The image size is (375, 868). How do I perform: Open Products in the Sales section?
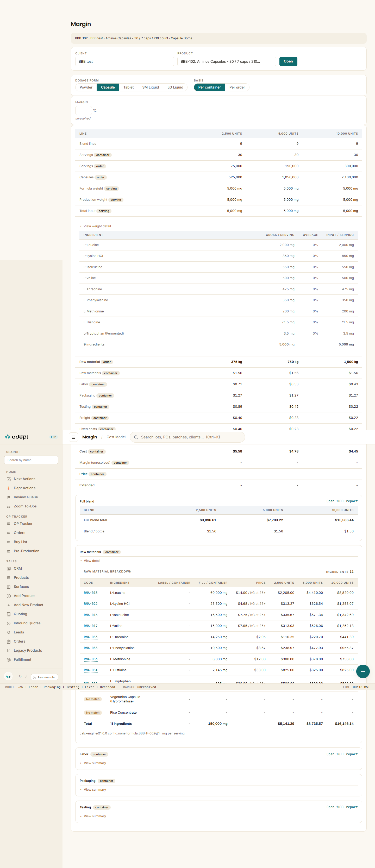pyautogui.click(x=21, y=577)
